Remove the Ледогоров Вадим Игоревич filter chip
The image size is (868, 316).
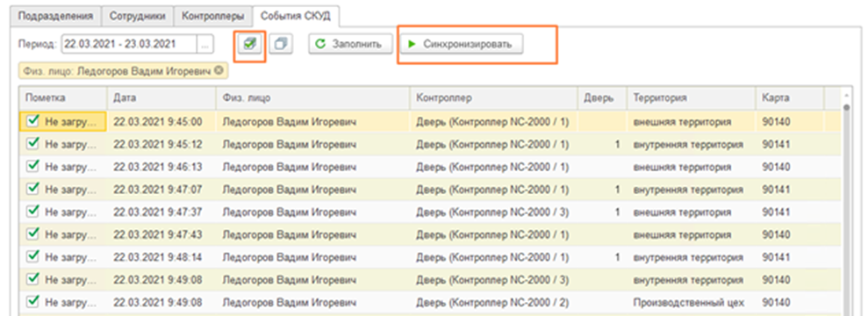(x=219, y=71)
